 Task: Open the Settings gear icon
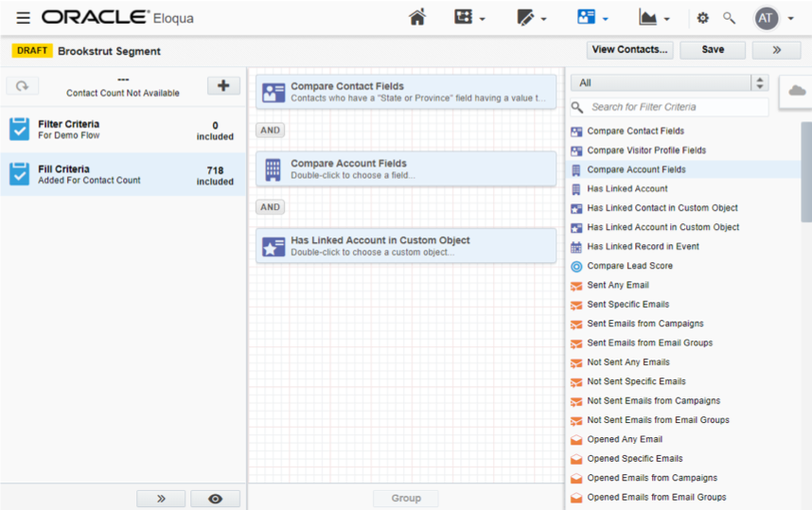click(x=703, y=18)
